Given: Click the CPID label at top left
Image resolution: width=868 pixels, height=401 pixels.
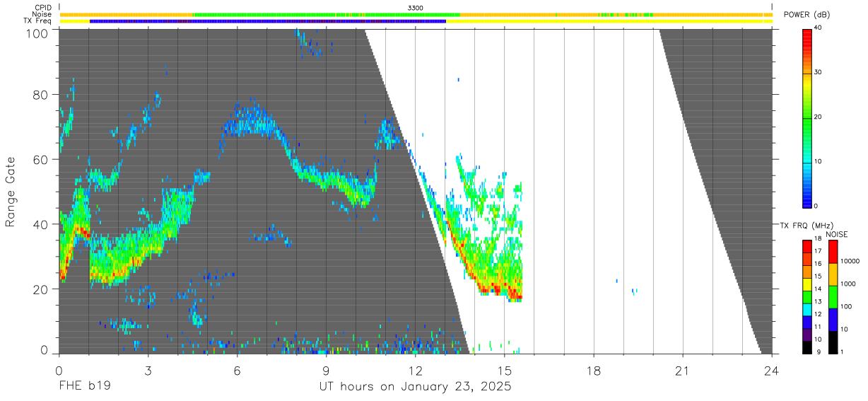Looking at the screenshot, I should [x=42, y=8].
